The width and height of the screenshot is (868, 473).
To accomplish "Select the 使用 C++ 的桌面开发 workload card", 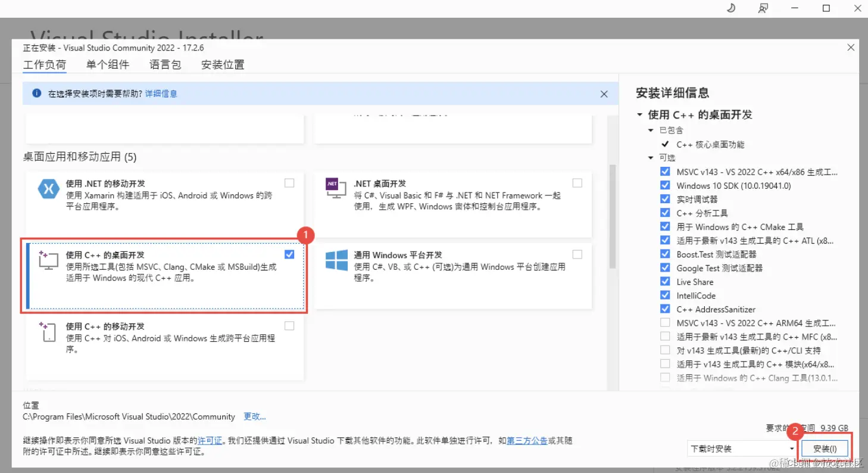I will (165, 276).
